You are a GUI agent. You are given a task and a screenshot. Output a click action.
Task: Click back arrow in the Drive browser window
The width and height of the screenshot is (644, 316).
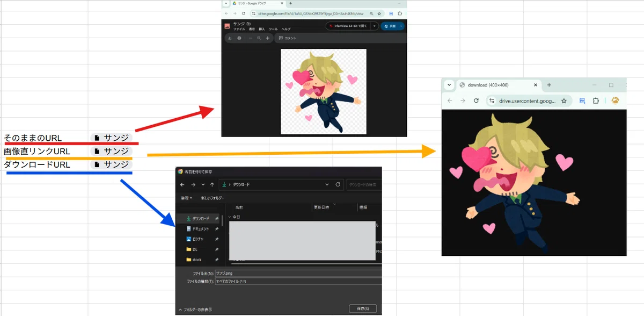226,13
